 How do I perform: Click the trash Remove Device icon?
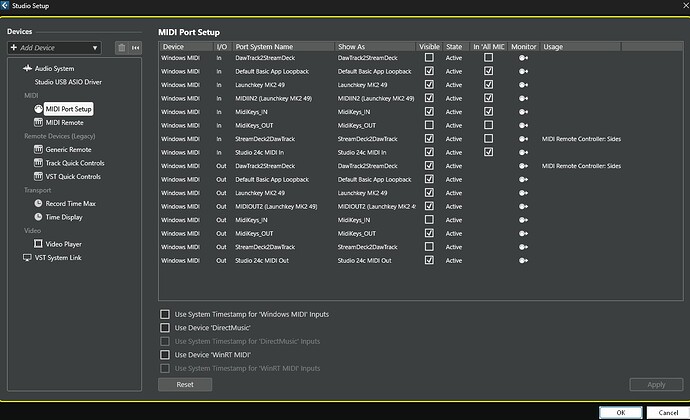(x=122, y=48)
